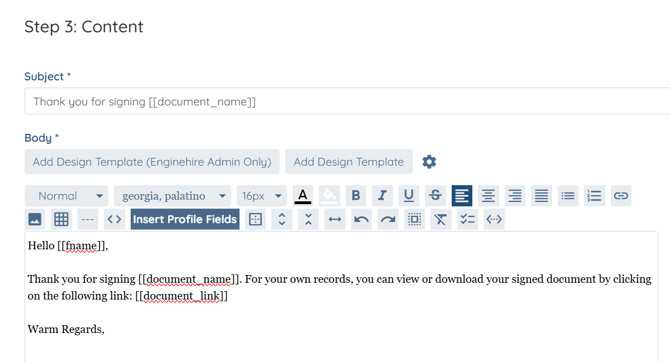Click Add Design Template (Enginehire Admin Only)
The image size is (670, 362).
[152, 162]
